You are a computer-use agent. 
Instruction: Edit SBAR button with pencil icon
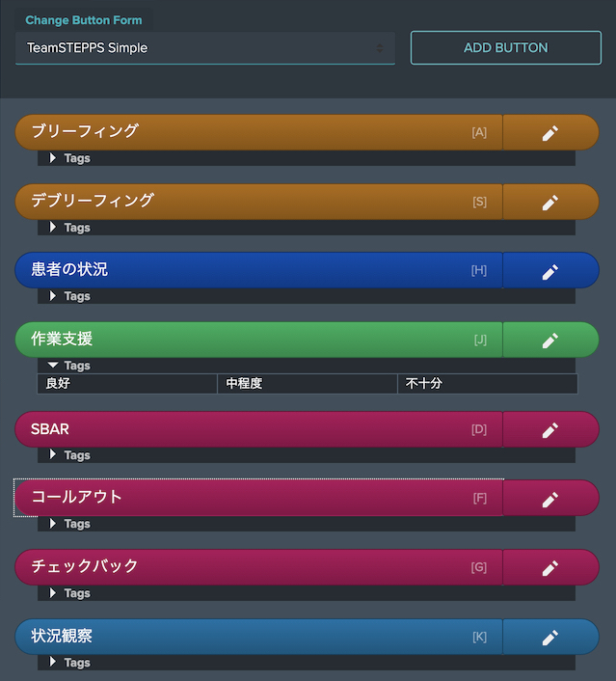click(x=550, y=430)
